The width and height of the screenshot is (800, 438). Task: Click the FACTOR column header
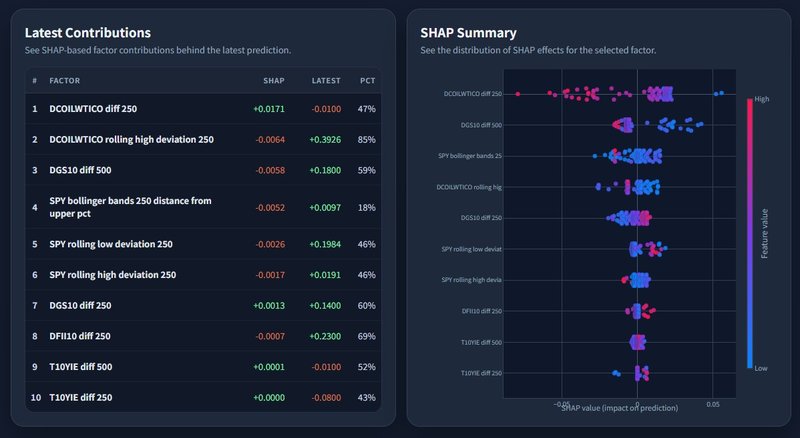pyautogui.click(x=65, y=81)
